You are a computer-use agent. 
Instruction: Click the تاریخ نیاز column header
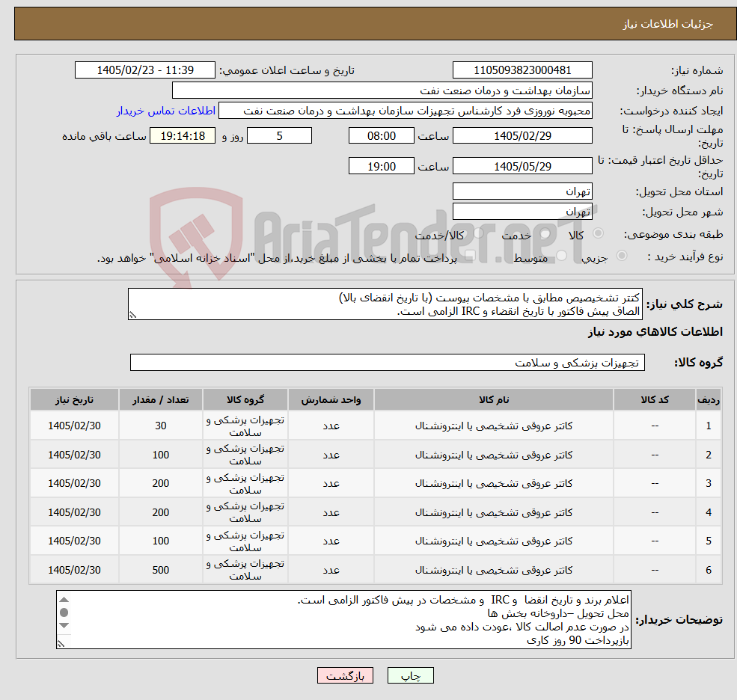click(74, 400)
